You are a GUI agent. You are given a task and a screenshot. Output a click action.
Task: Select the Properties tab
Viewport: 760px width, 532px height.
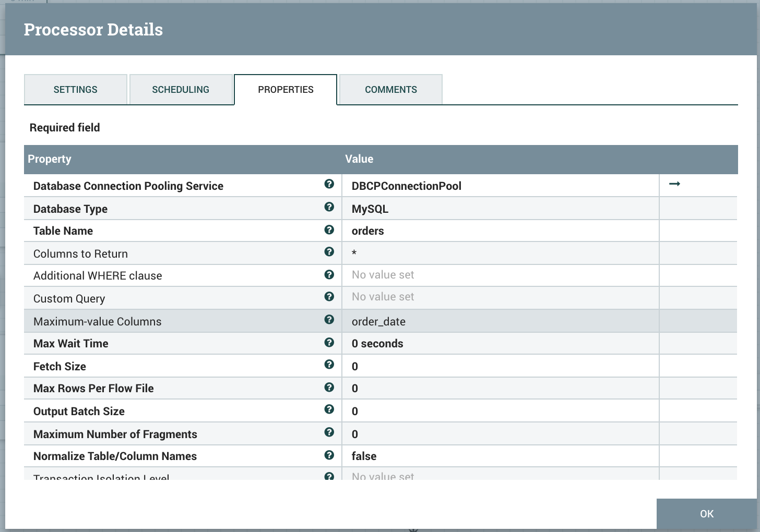click(286, 90)
